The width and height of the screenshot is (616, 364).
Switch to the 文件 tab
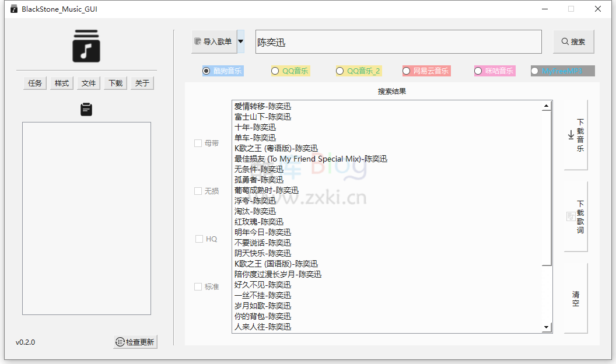[88, 83]
